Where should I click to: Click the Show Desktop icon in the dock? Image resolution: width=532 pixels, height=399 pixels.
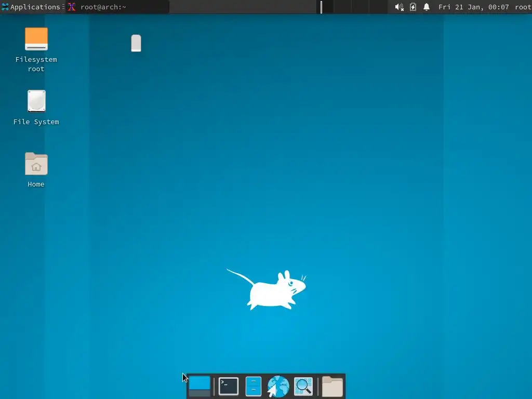pos(199,386)
